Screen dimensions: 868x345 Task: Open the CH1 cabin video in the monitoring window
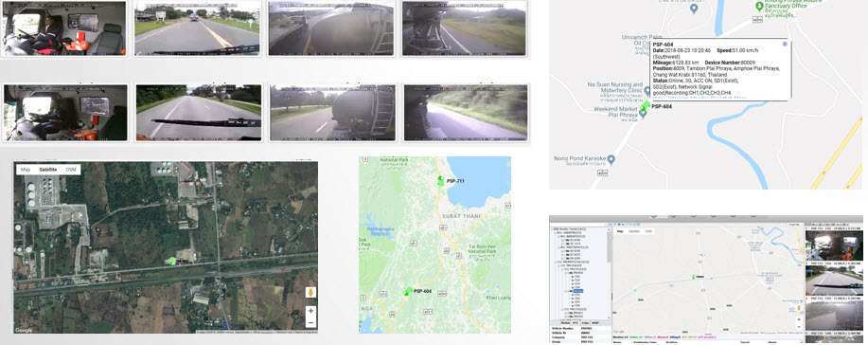pyautogui.click(x=834, y=245)
